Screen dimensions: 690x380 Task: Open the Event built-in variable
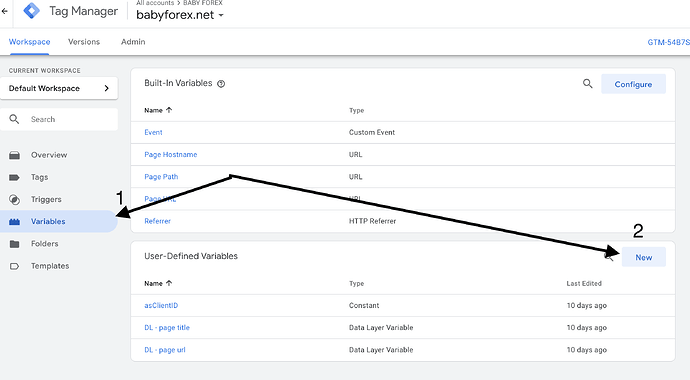(x=153, y=132)
